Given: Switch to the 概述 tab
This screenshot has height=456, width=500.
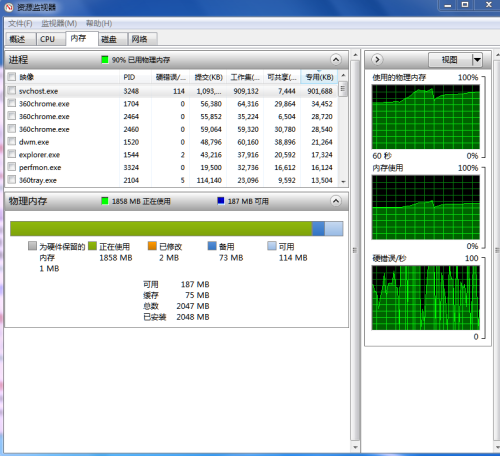Looking at the screenshot, I should click(20, 39).
